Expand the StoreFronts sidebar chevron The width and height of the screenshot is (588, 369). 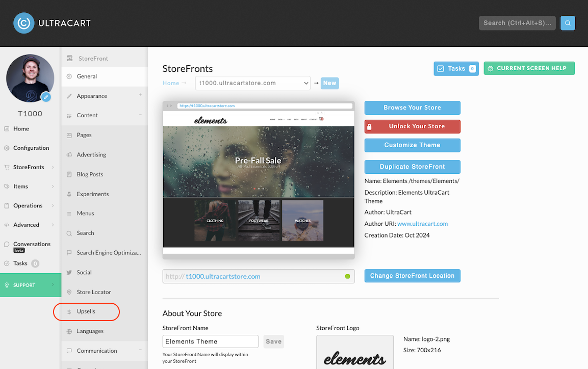coord(53,167)
